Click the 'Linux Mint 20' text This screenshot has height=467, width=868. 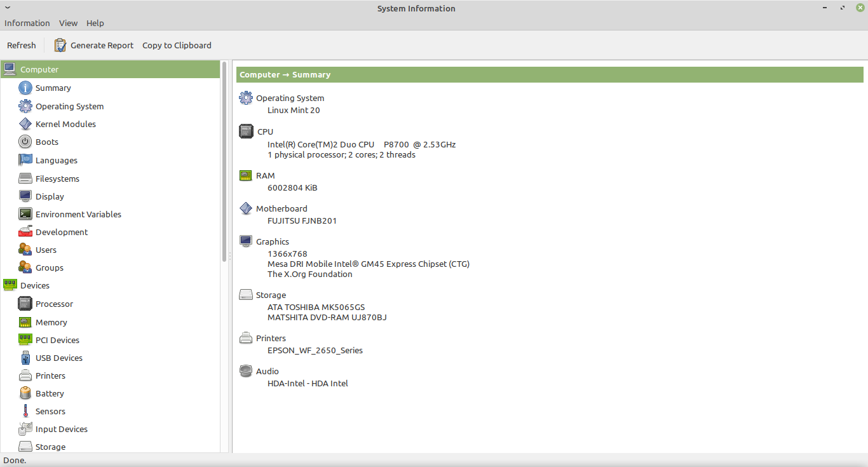294,110
